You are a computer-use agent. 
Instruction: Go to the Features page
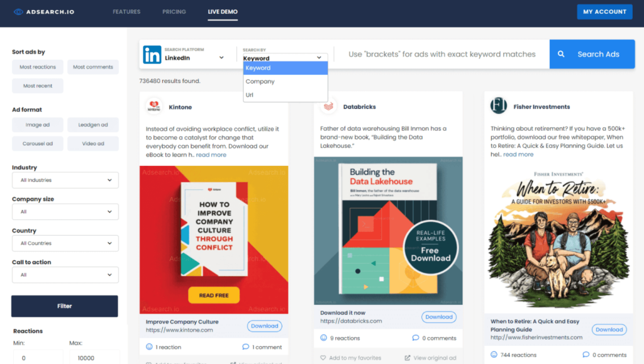click(126, 12)
